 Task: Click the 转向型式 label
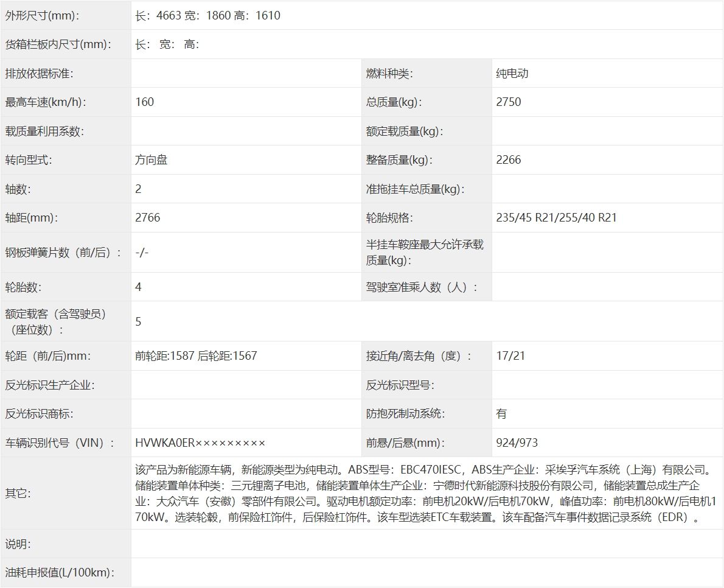point(29,160)
